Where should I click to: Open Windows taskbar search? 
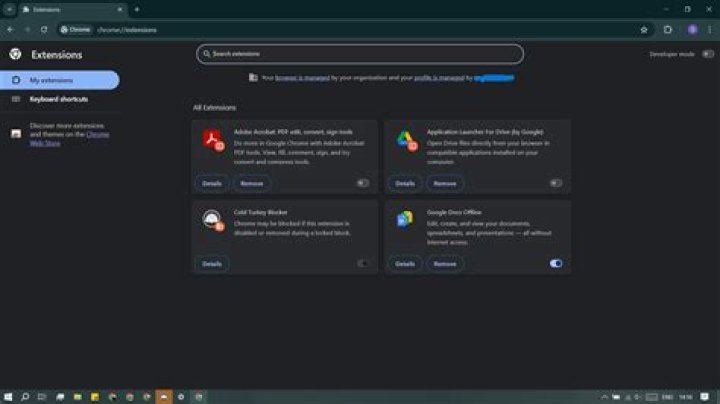pos(25,397)
